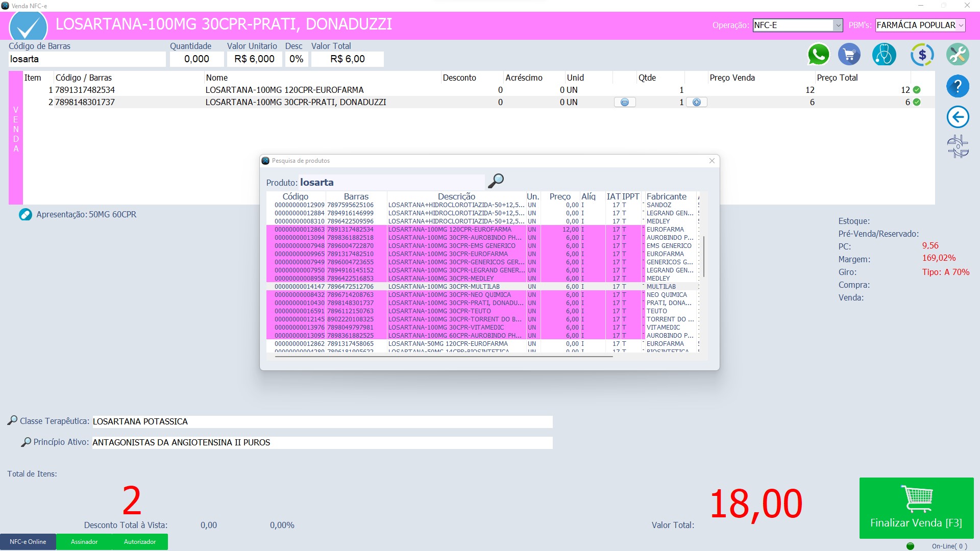Click the Classe Terapêutica search icon
The width and height of the screenshot is (980, 551).
point(12,420)
